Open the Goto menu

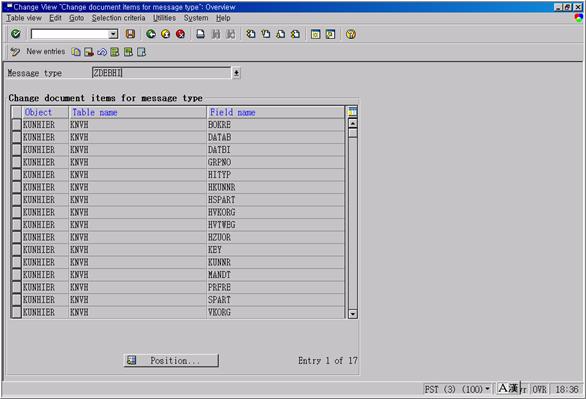click(76, 18)
